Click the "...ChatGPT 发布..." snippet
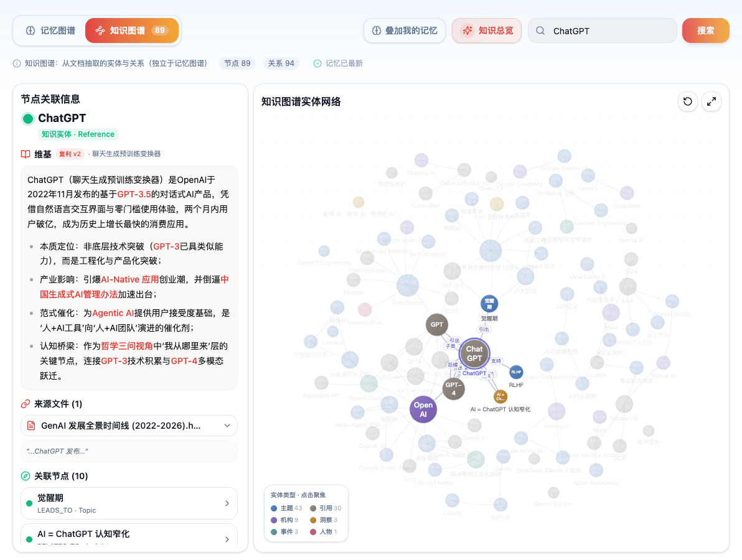This screenshot has height=560, width=742. 129,451
